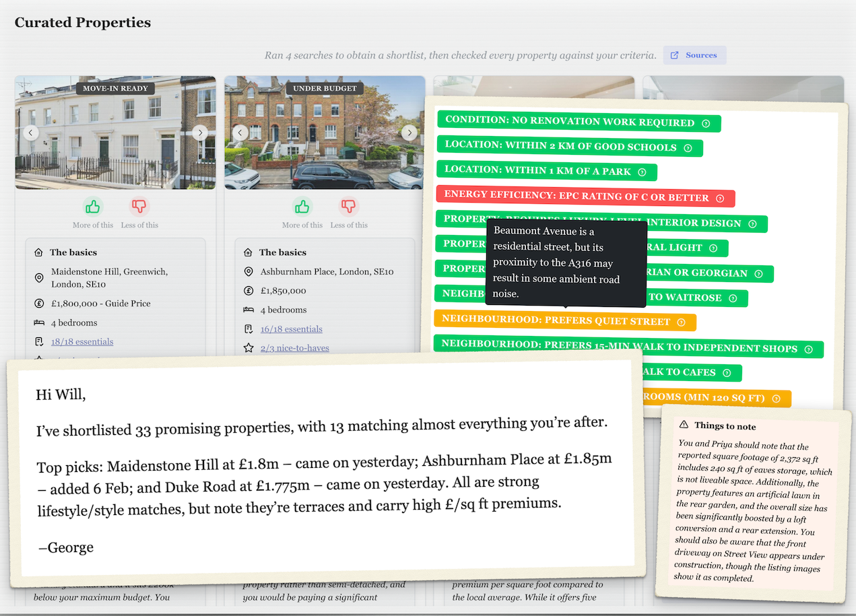The image size is (856, 616).
Task: Click the Maidenstone Hill property photo
Action: tap(115, 133)
